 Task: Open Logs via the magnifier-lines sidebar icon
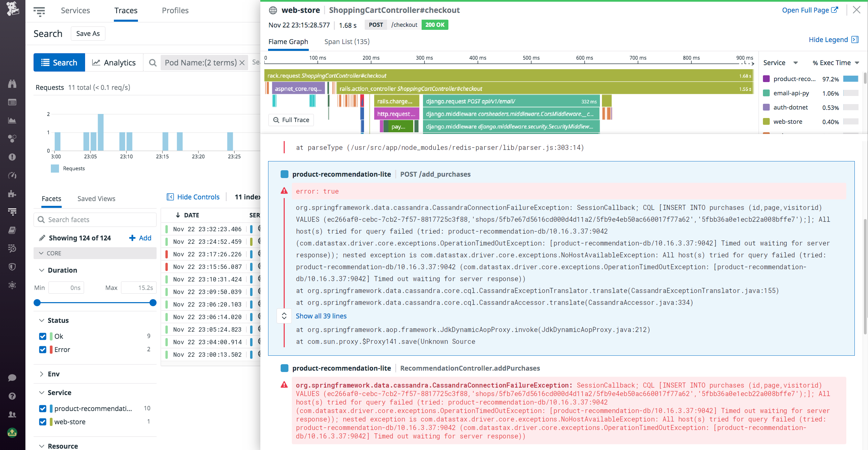point(12,249)
